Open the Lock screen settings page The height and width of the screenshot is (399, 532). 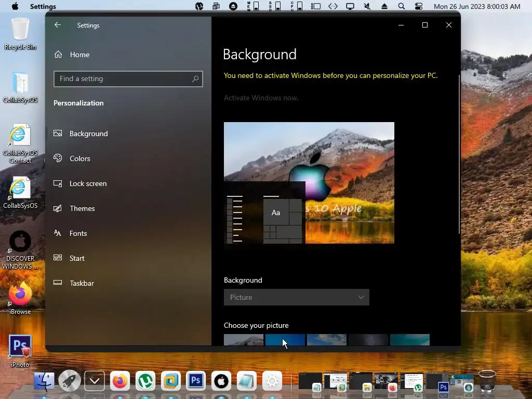[80, 183]
